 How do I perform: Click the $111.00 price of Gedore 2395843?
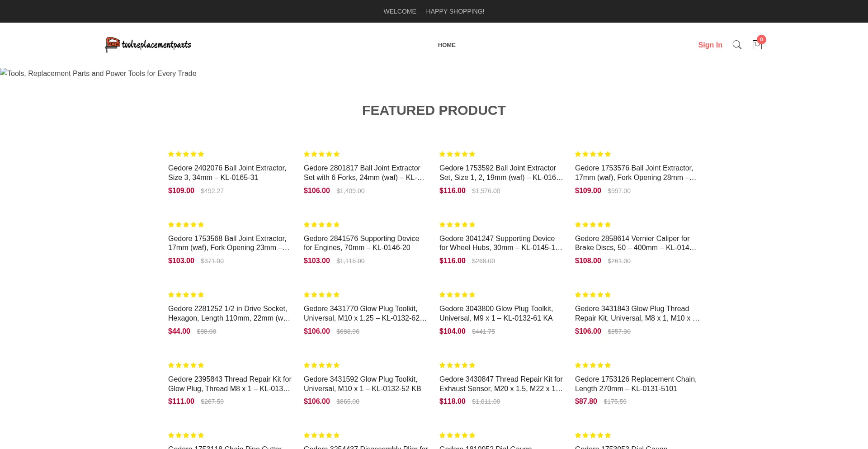tap(181, 402)
